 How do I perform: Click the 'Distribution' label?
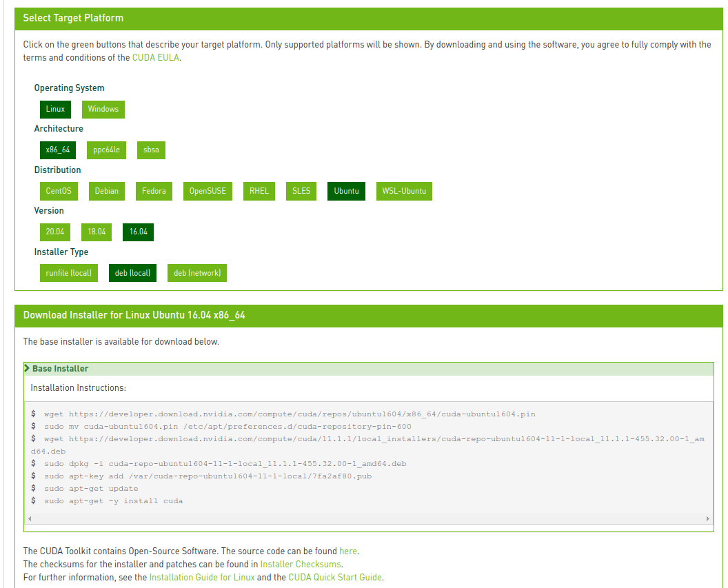58,170
